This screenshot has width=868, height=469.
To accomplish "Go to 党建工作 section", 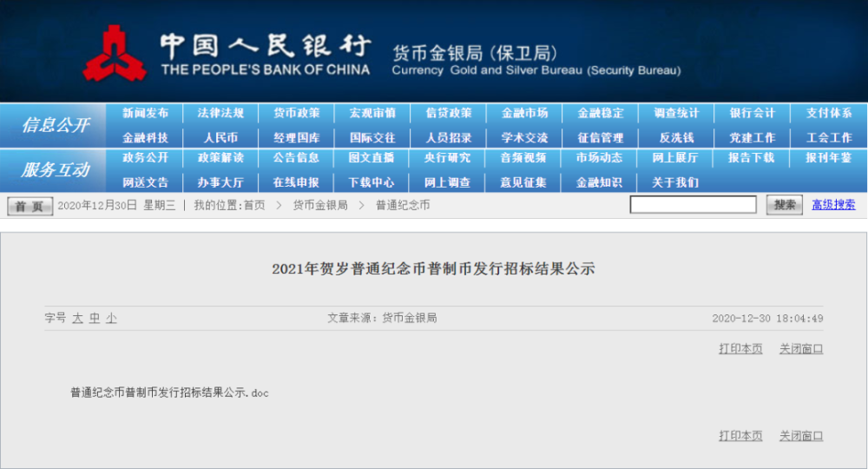I will point(753,138).
